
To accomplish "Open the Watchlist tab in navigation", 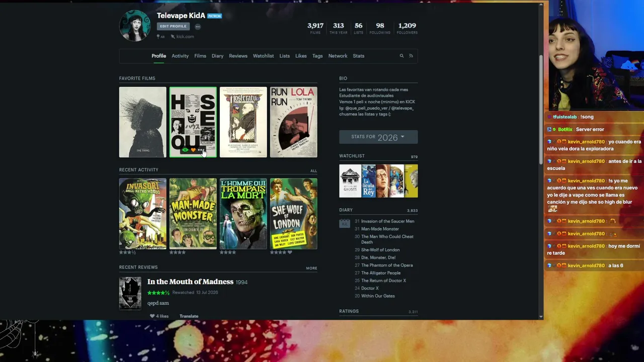I will tap(263, 56).
